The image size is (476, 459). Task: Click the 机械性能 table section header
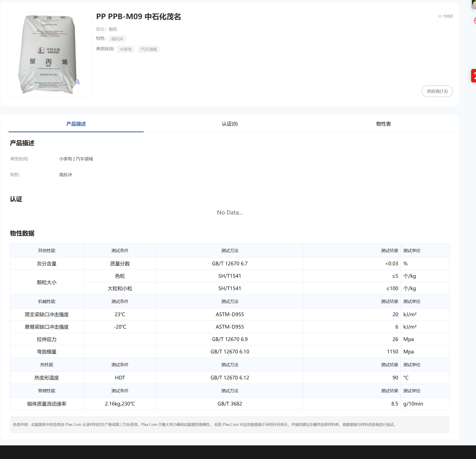click(x=47, y=302)
